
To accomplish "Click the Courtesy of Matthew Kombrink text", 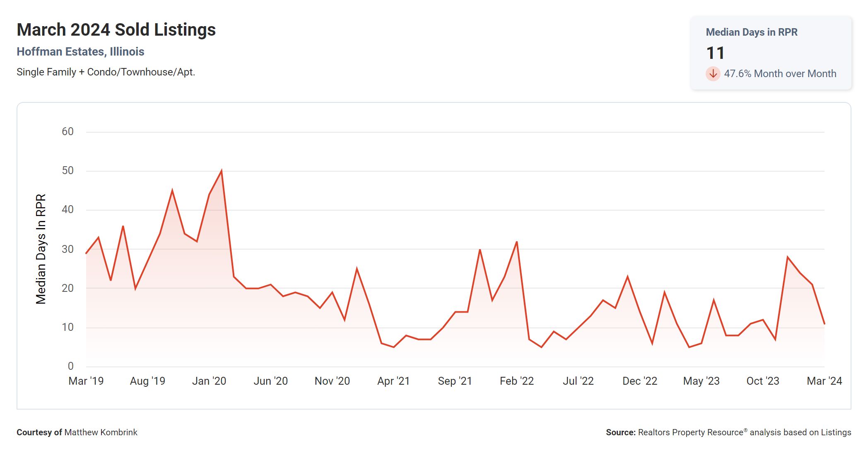I will pos(77,432).
